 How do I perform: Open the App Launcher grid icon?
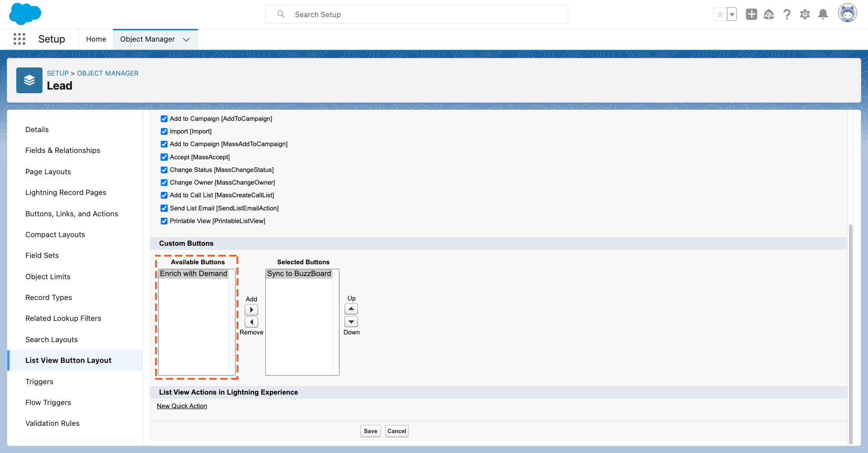[19, 39]
